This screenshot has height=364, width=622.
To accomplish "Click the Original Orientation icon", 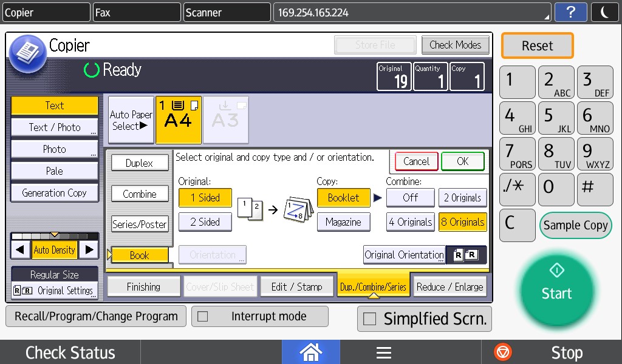I will [x=466, y=255].
